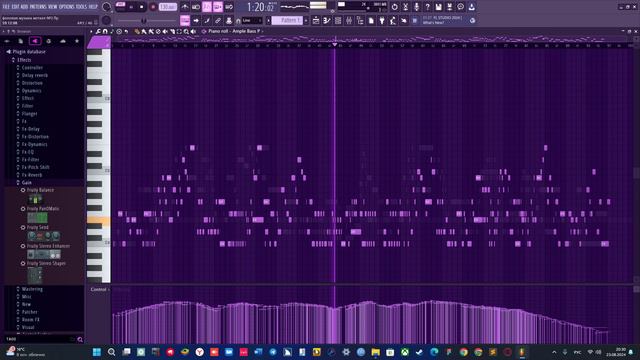Select the cloud browser tab
Viewport: 640px width, 360px height.
click(x=62, y=41)
